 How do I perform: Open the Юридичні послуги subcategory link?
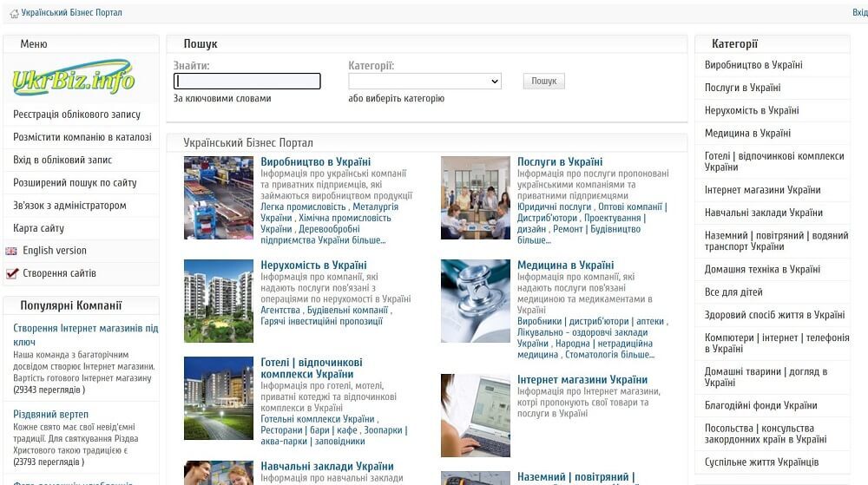554,206
